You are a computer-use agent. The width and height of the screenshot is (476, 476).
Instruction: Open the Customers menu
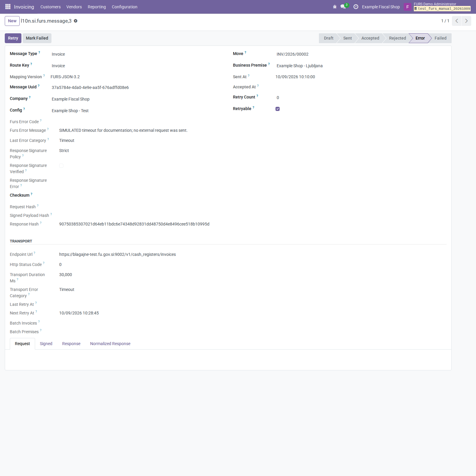(x=51, y=7)
